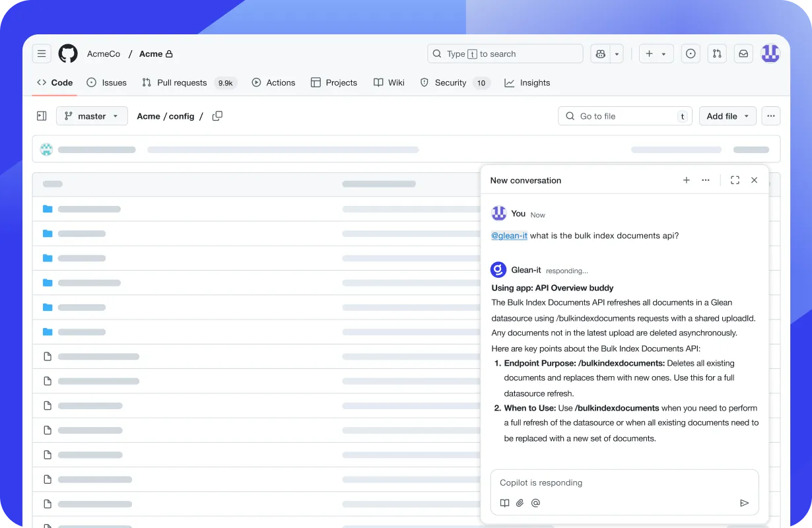Image resolution: width=812 pixels, height=528 pixels.
Task: Focus the Type to search box
Action: point(505,53)
